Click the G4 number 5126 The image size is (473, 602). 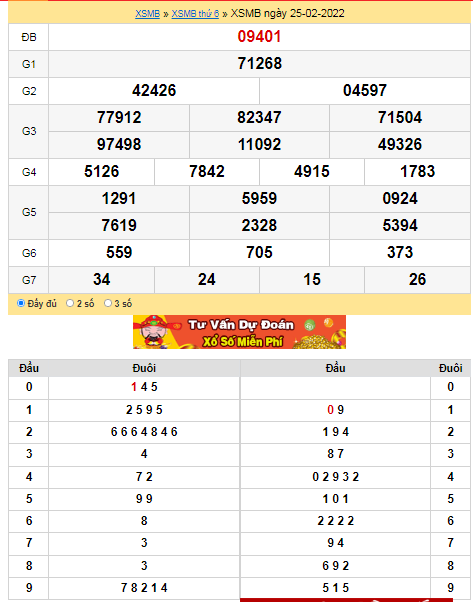click(x=102, y=172)
